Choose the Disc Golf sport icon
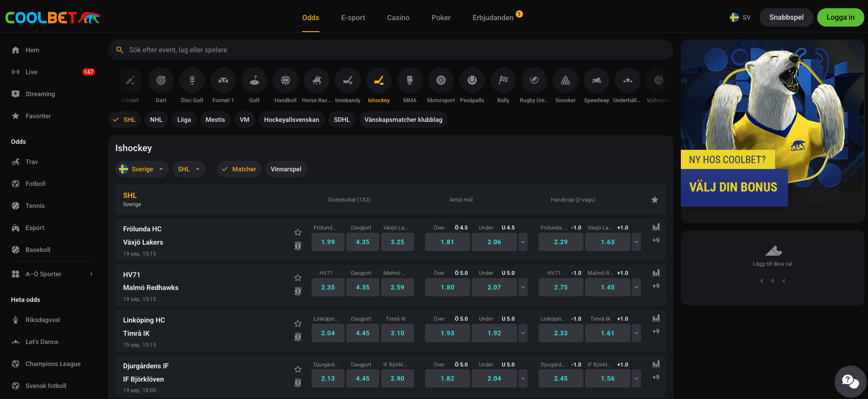868x399 pixels. [192, 81]
